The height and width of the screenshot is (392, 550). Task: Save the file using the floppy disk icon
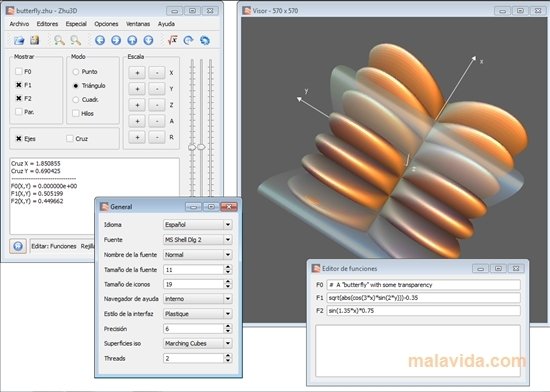tap(34, 40)
